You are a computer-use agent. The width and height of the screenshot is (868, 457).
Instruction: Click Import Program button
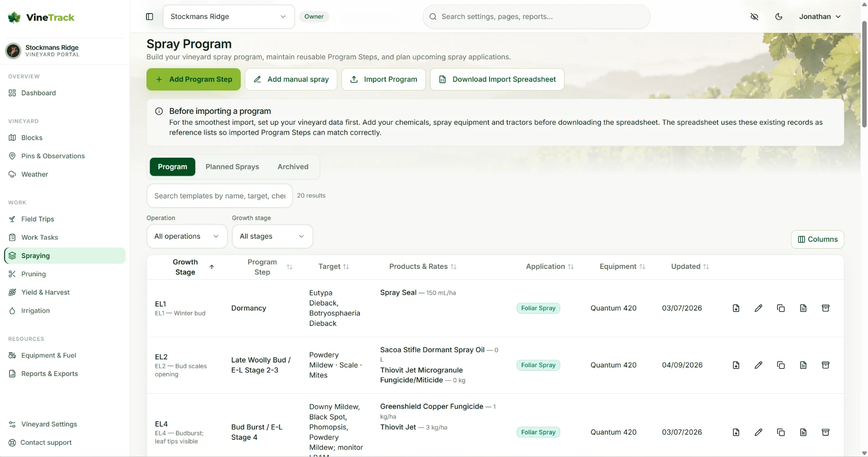pos(383,80)
